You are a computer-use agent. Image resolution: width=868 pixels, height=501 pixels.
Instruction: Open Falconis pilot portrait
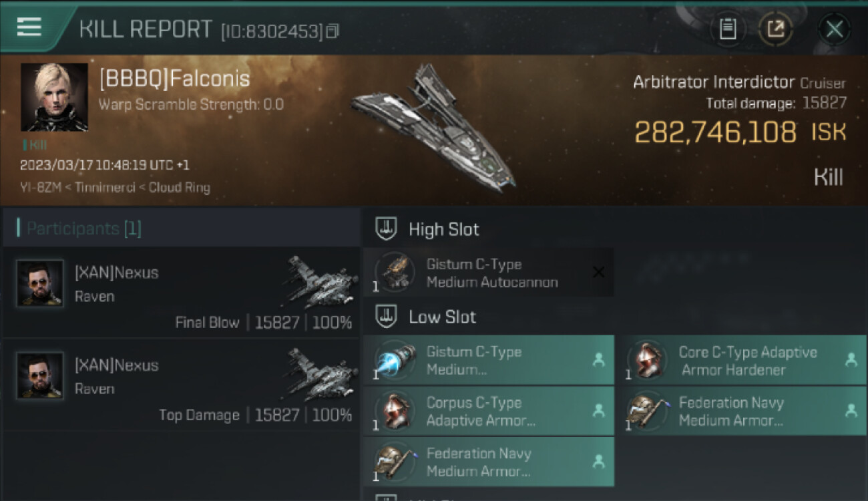tap(54, 97)
